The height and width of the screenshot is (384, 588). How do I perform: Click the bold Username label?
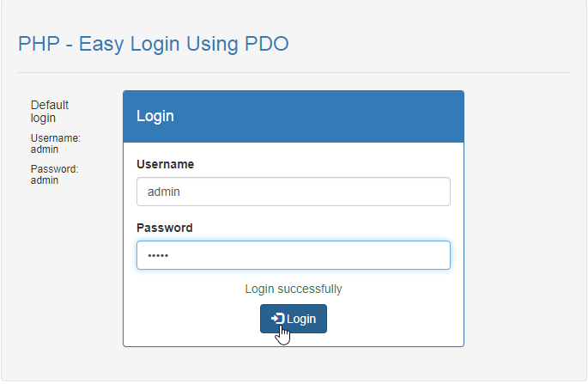coord(165,164)
